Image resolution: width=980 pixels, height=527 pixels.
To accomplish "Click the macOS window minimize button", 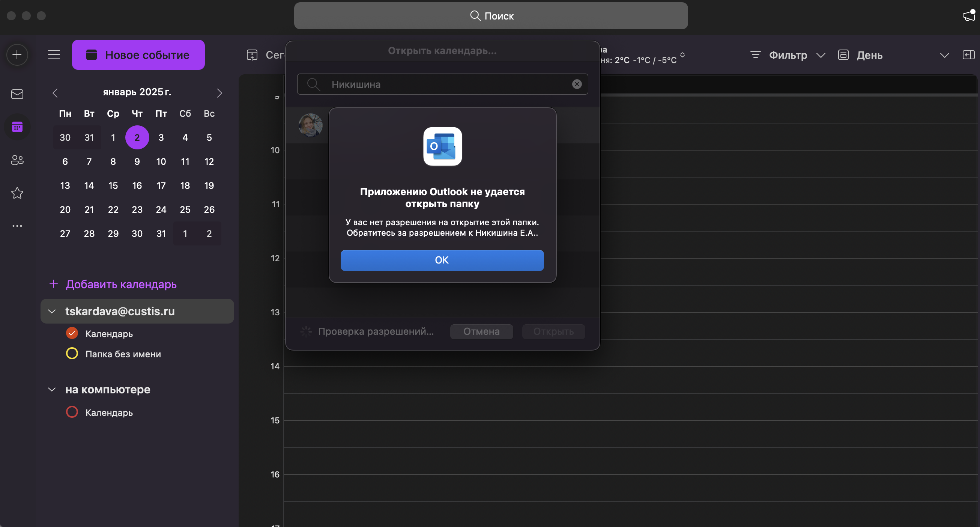I will click(26, 16).
